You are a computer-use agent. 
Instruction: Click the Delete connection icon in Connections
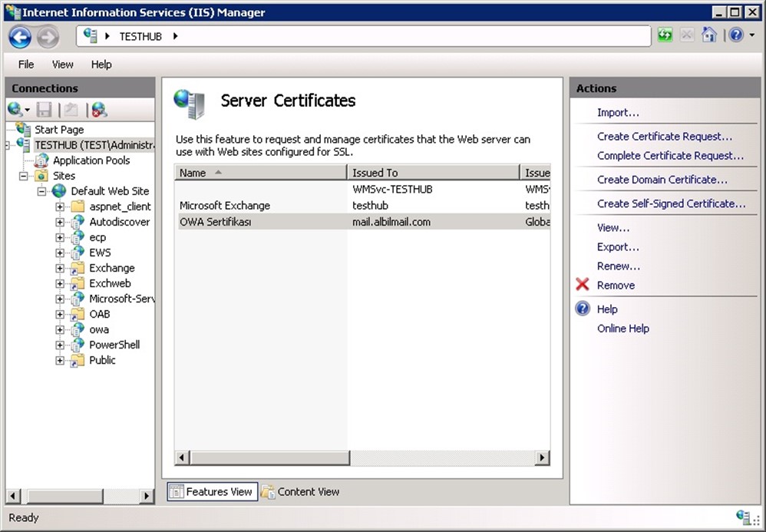pos(99,110)
